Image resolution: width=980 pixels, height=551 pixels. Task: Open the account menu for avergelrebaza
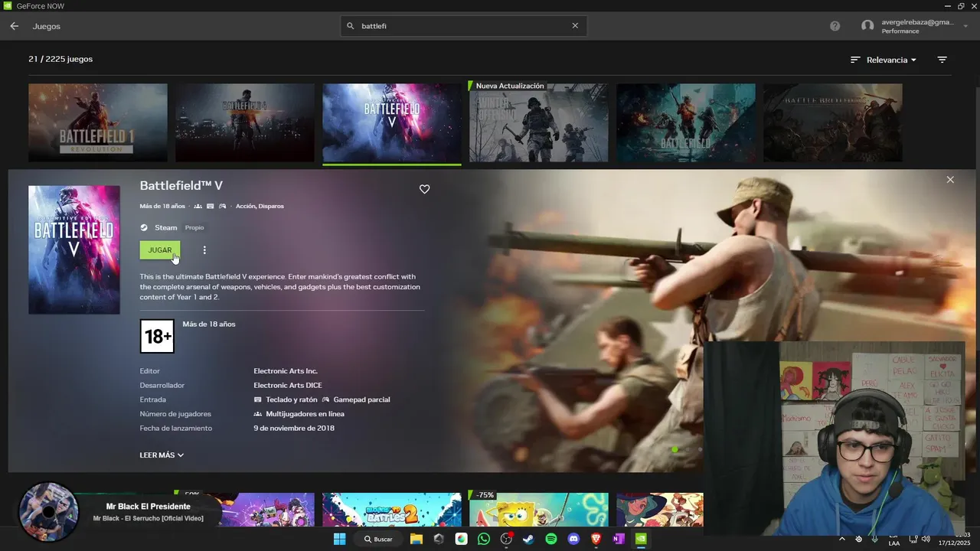coord(914,26)
